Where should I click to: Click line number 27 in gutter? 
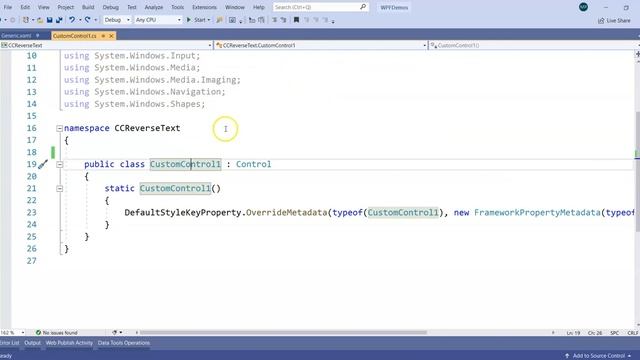click(31, 261)
